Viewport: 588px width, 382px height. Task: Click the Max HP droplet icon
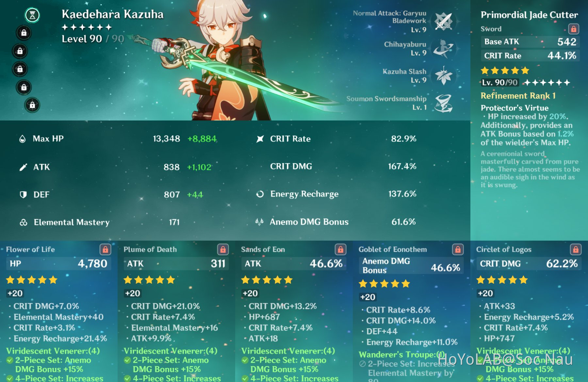(x=22, y=139)
